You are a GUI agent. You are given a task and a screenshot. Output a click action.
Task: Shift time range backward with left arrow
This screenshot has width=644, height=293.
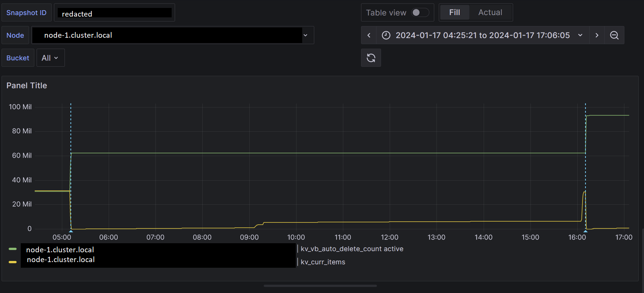(369, 35)
